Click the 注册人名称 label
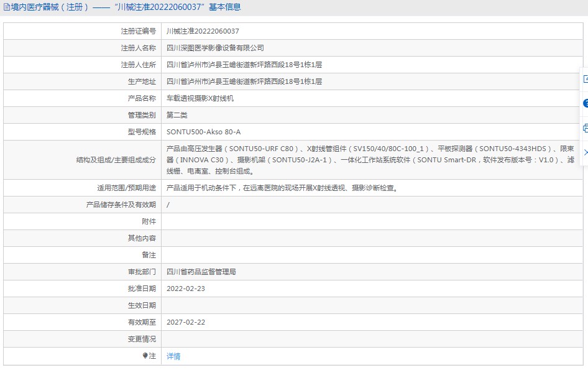This screenshot has width=588, height=370. coord(138,48)
